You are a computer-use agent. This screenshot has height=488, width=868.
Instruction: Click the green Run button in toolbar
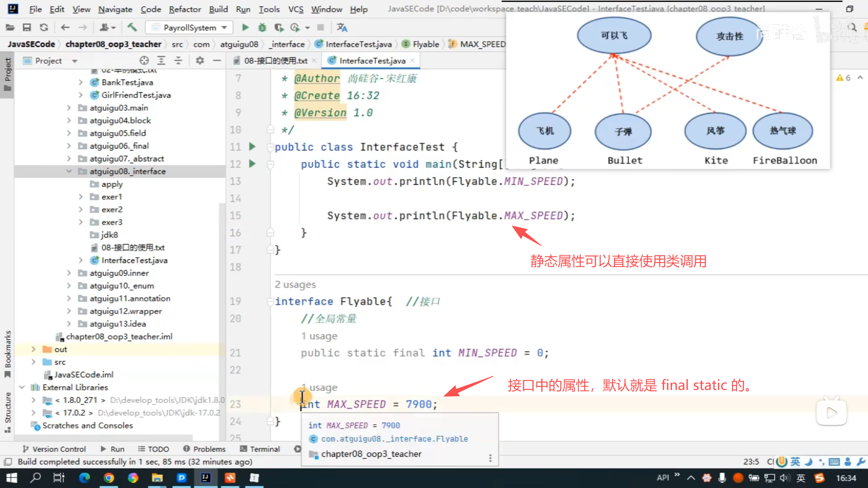pos(245,28)
